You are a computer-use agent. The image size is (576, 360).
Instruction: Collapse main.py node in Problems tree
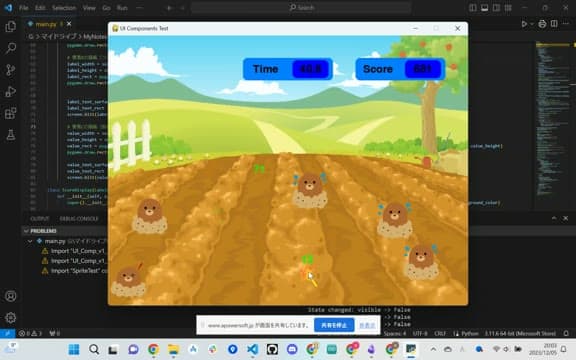30,241
